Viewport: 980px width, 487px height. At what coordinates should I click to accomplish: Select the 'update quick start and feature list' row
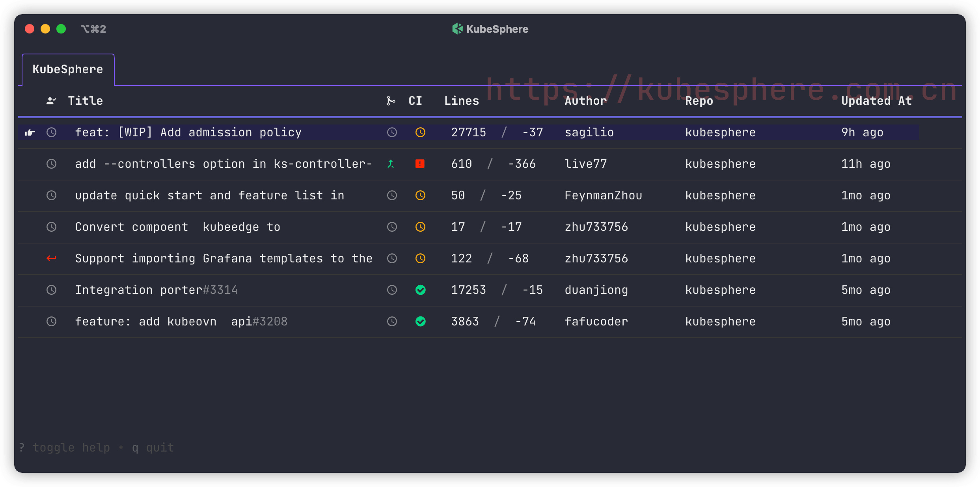tap(209, 195)
